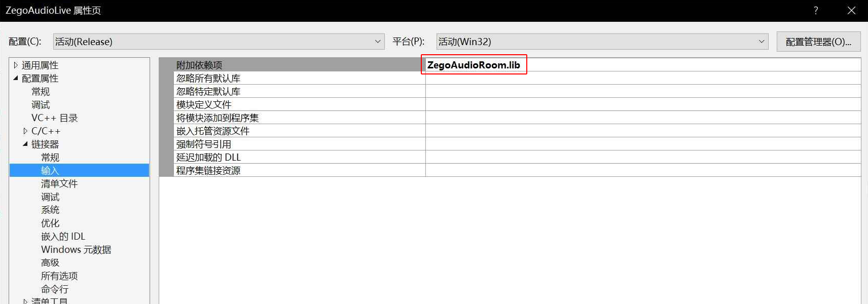Click the help question mark icon
The width and height of the screenshot is (868, 304).
pos(816,11)
